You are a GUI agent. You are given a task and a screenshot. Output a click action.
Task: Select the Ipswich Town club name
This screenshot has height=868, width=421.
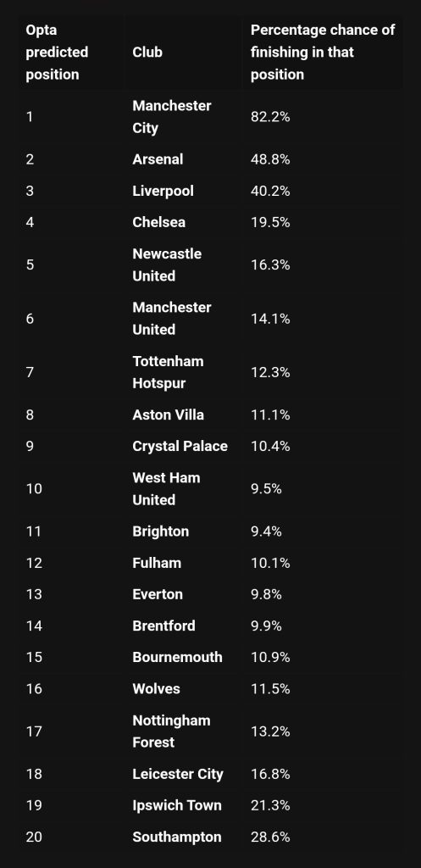click(177, 805)
